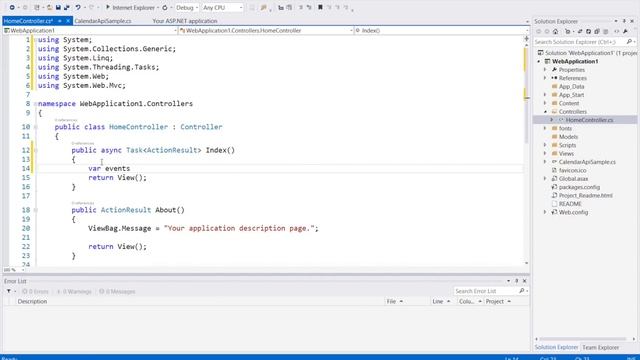Click Sync with Active Document icon
This screenshot has width=640, height=360.
[580, 31]
